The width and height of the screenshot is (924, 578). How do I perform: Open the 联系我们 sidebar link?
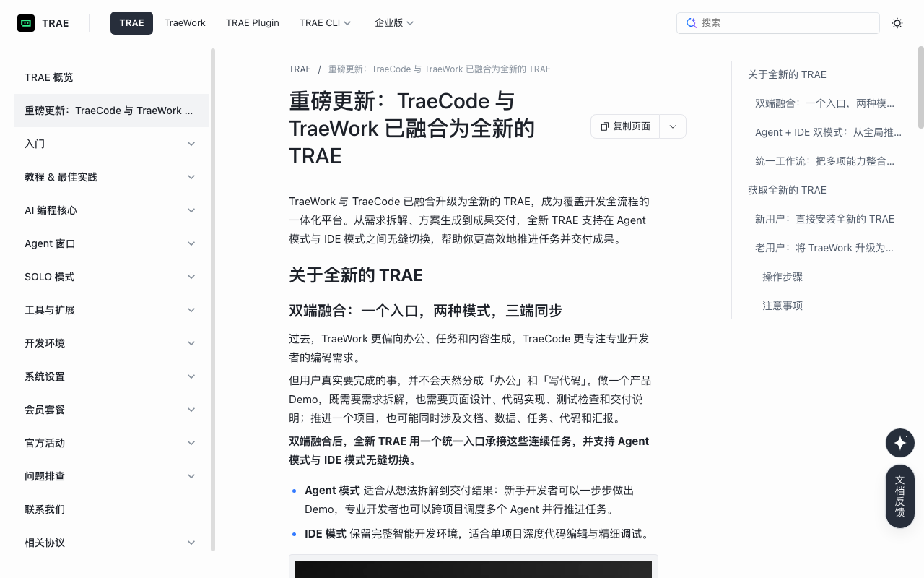(111, 509)
